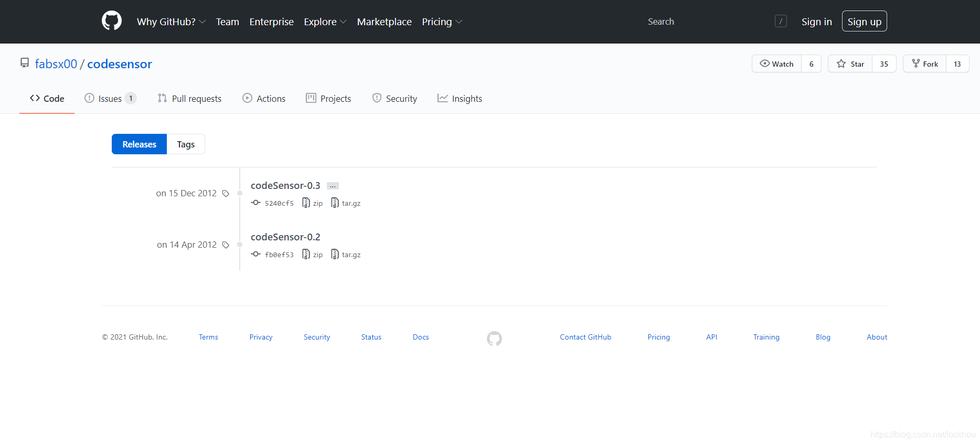
Task: Open the footer Security link
Action: point(317,337)
